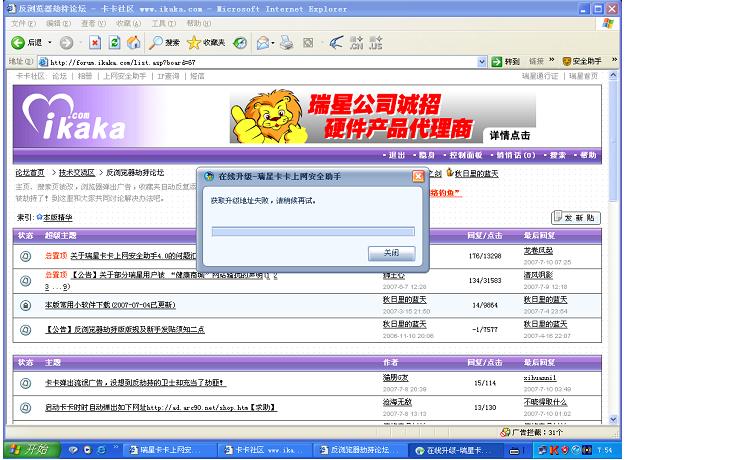
Task: Open the 帮助 menu
Action: (x=198, y=23)
